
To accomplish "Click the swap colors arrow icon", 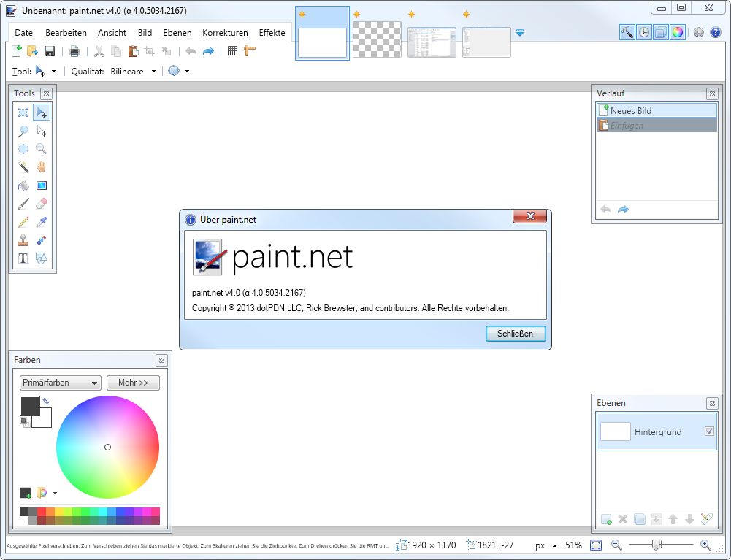I will [x=46, y=401].
